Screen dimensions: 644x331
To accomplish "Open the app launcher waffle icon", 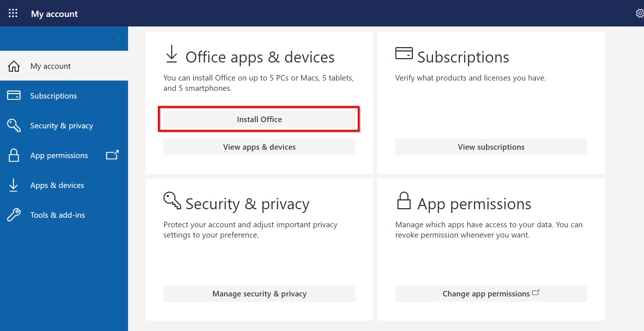I will pyautogui.click(x=13, y=13).
